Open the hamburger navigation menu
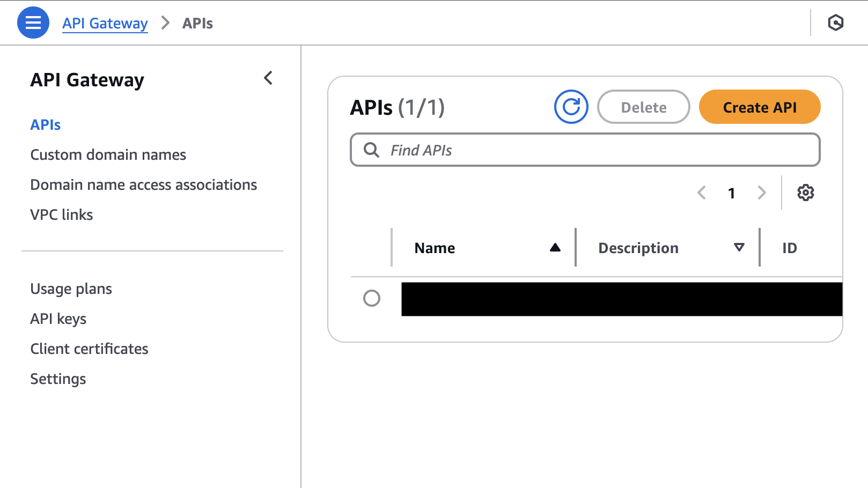Screen dimensions: 868x488 (x=33, y=23)
